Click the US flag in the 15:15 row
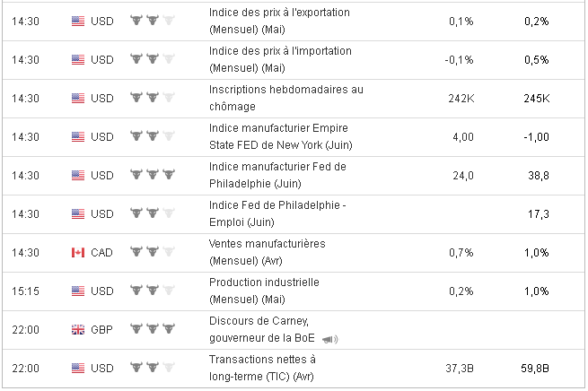This screenshot has width=588, height=391. tap(77, 291)
